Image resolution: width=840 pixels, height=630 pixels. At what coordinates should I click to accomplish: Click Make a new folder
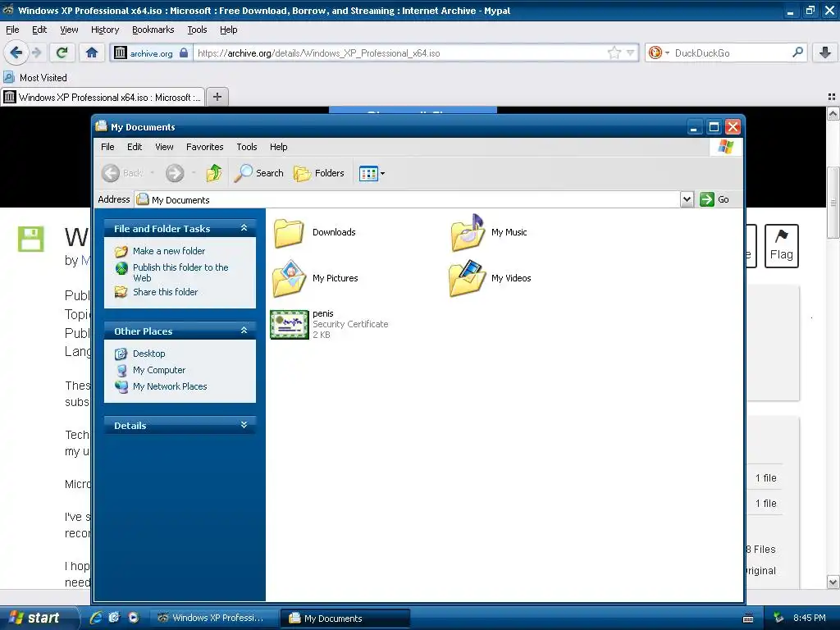[169, 251]
